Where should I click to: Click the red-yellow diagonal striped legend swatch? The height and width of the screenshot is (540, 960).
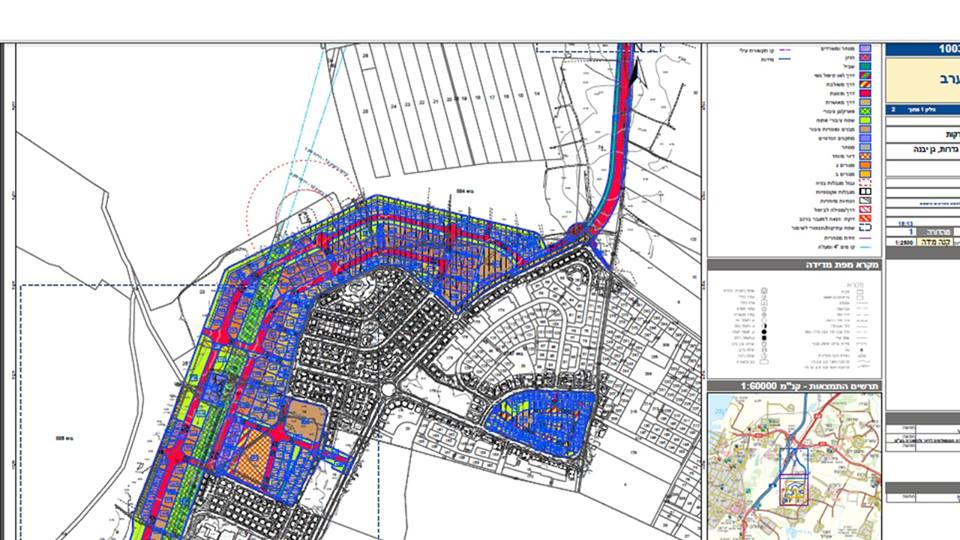[866, 85]
